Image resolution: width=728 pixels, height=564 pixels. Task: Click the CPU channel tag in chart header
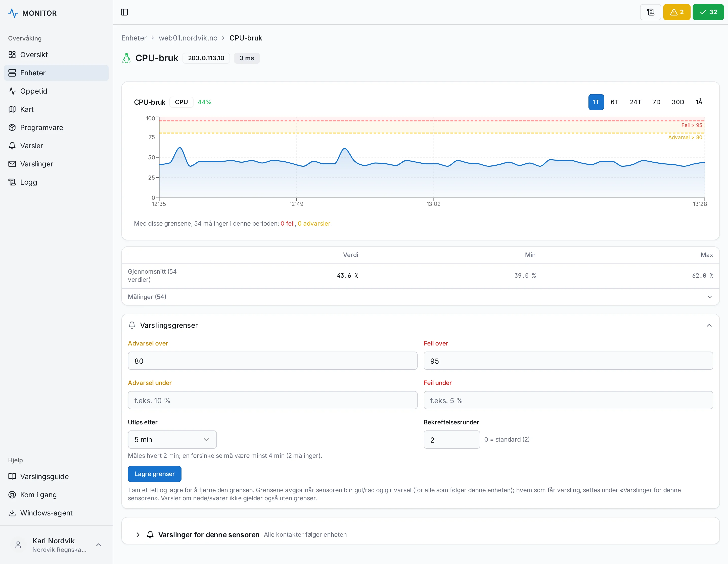pyautogui.click(x=181, y=102)
